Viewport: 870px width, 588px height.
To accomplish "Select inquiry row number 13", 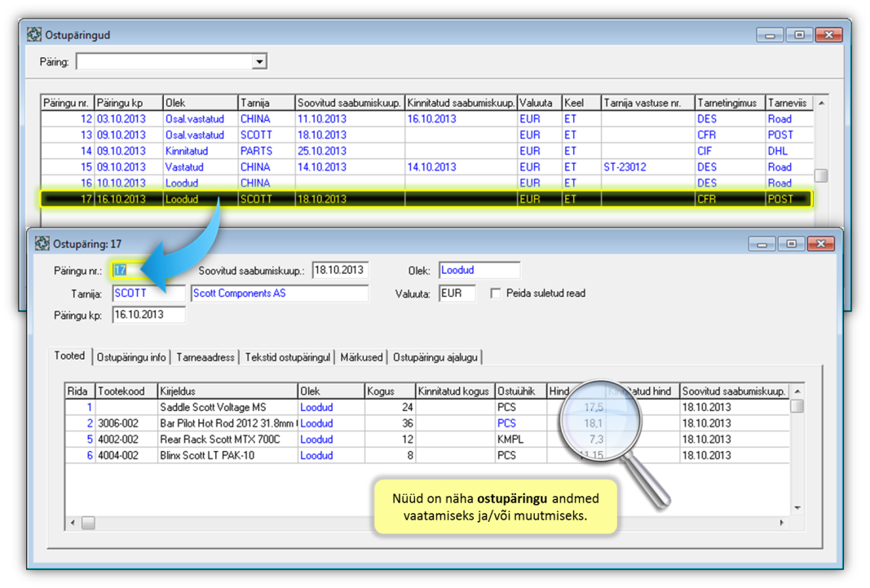I will (426, 135).
